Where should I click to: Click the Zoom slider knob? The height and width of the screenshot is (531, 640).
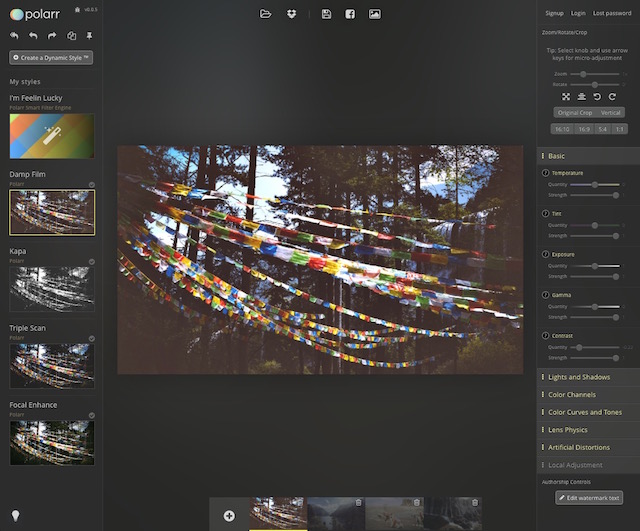click(x=583, y=74)
